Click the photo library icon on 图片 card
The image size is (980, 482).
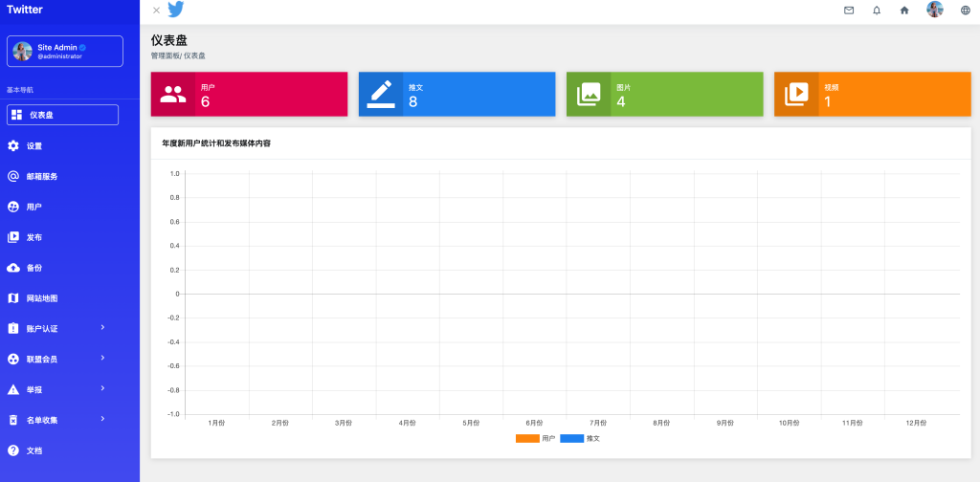pyautogui.click(x=589, y=95)
